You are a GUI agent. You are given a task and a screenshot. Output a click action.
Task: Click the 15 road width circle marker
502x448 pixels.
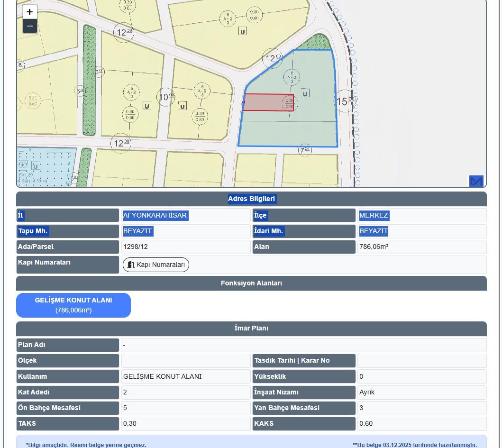pos(344,101)
